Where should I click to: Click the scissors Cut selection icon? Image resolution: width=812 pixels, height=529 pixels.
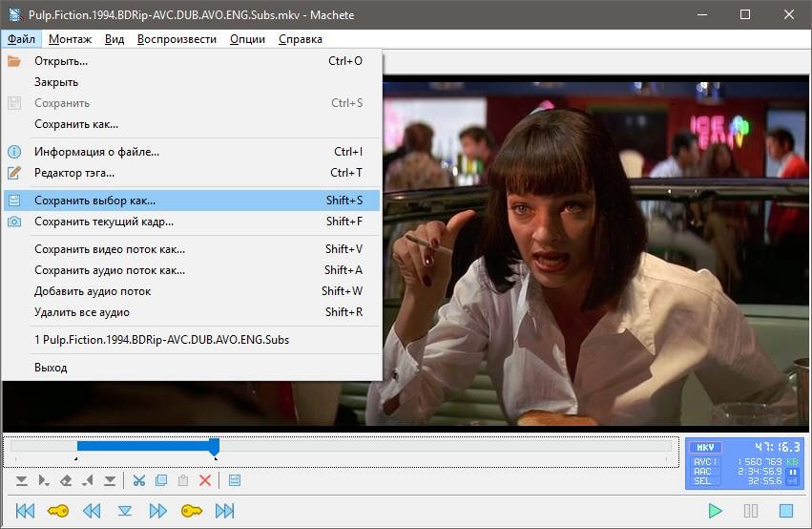(138, 480)
